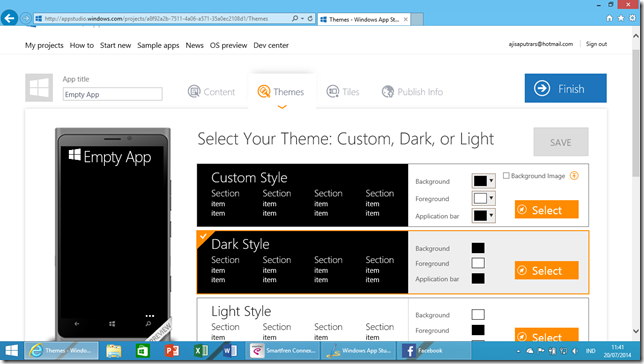Click the new tab button
Screen dimensions: 644x364
pyautogui.click(x=417, y=19)
